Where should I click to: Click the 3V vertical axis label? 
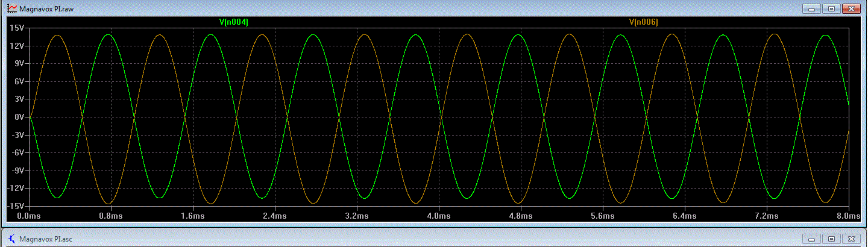(18, 99)
